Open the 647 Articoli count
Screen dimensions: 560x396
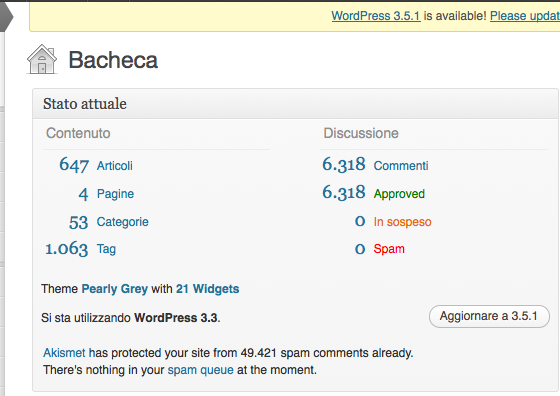(x=74, y=165)
